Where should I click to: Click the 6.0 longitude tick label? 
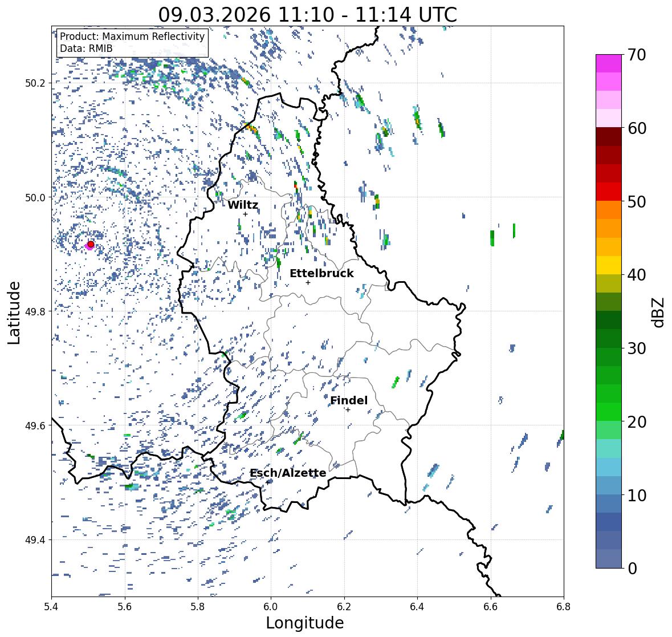(271, 607)
